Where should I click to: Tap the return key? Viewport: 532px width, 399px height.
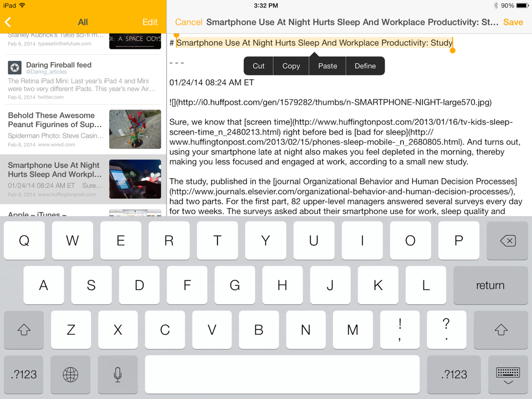491,285
